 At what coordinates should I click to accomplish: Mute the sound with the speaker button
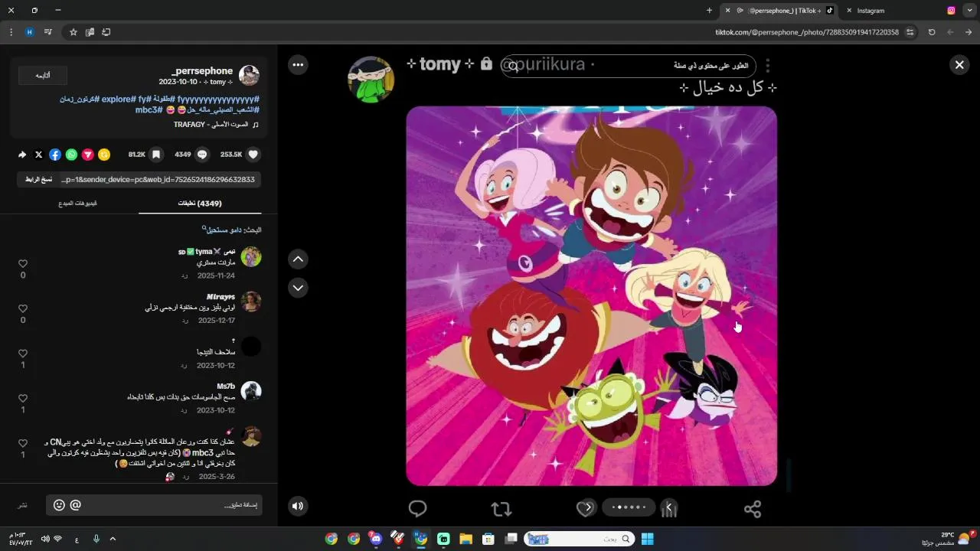coord(298,506)
